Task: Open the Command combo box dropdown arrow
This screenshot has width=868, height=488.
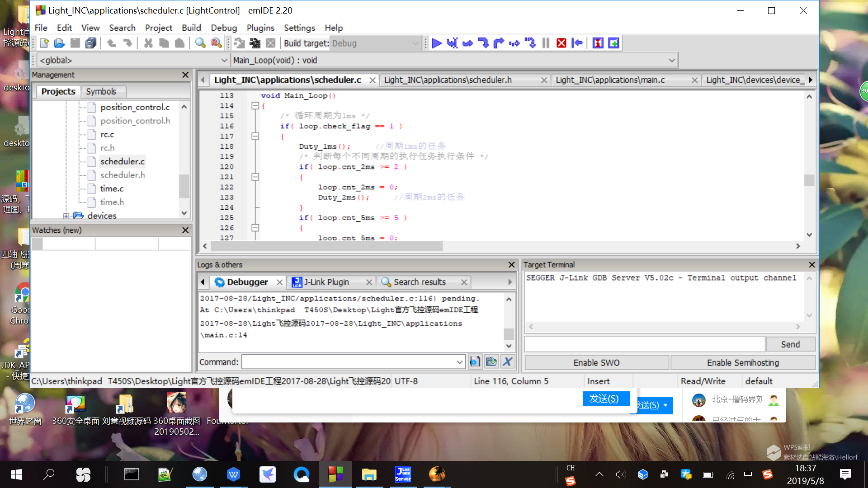Action: point(459,362)
